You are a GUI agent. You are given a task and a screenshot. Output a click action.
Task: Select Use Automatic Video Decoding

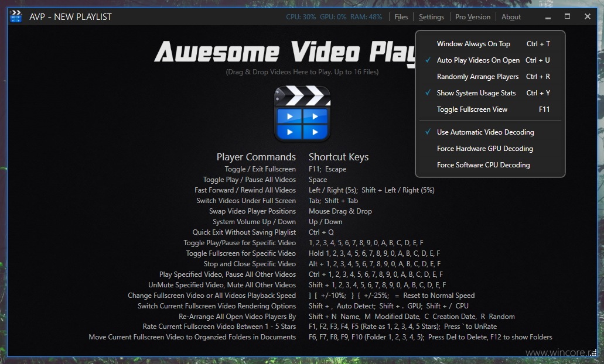pos(490,132)
